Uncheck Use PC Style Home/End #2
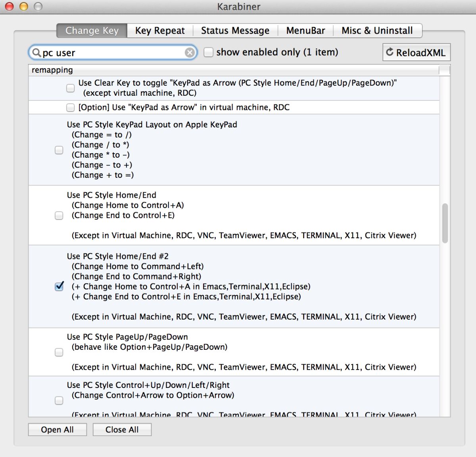The width and height of the screenshot is (476, 457). point(59,286)
